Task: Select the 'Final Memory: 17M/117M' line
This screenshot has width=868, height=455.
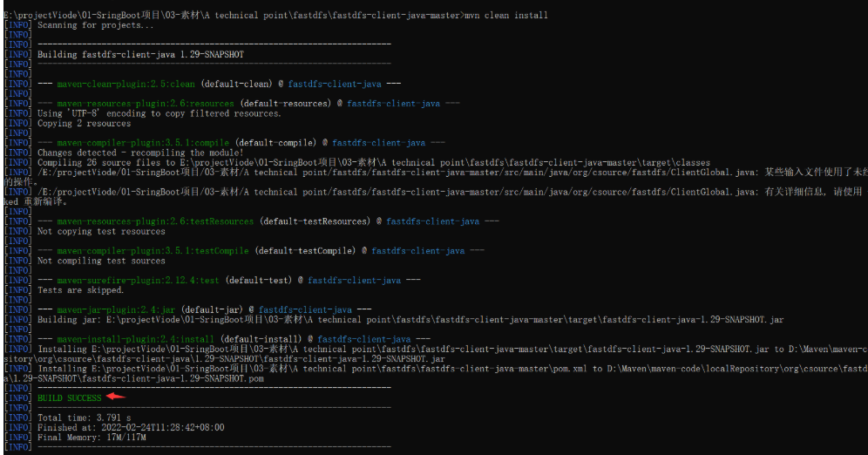Action: 92,438
